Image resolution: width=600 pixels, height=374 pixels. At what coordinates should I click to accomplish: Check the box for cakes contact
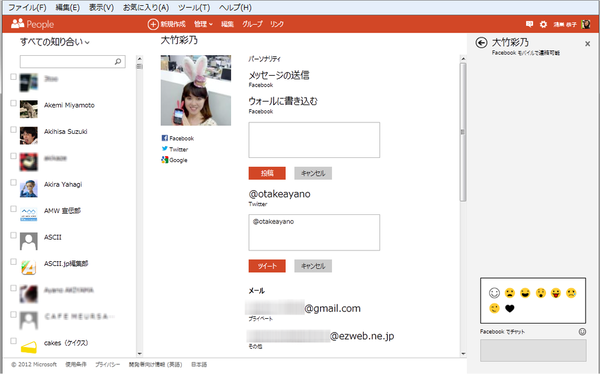click(x=13, y=341)
